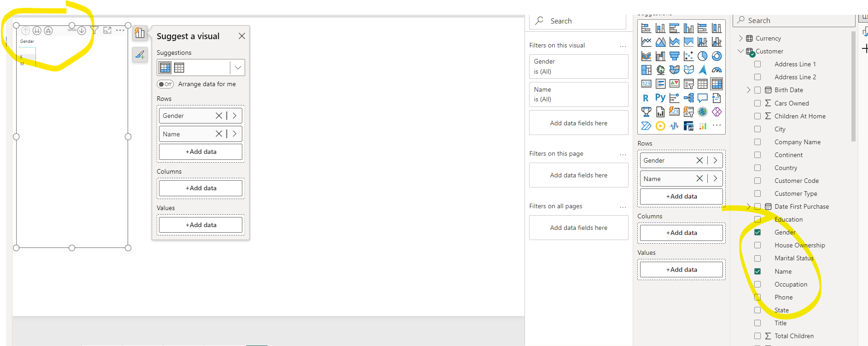Image resolution: width=868 pixels, height=346 pixels.
Task: Open more options for Filters on this visual
Action: pos(623,46)
